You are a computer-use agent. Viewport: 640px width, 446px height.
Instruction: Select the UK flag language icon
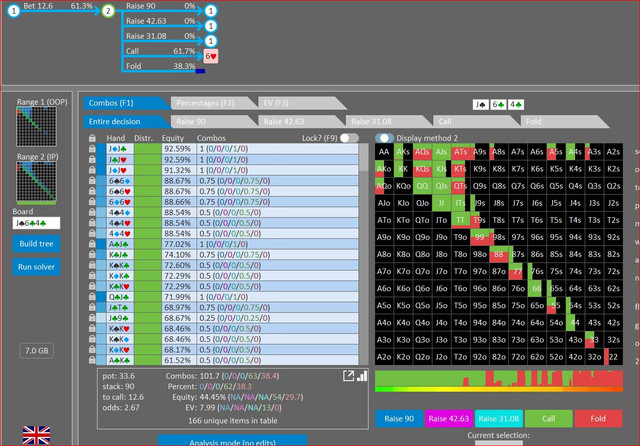click(x=37, y=435)
